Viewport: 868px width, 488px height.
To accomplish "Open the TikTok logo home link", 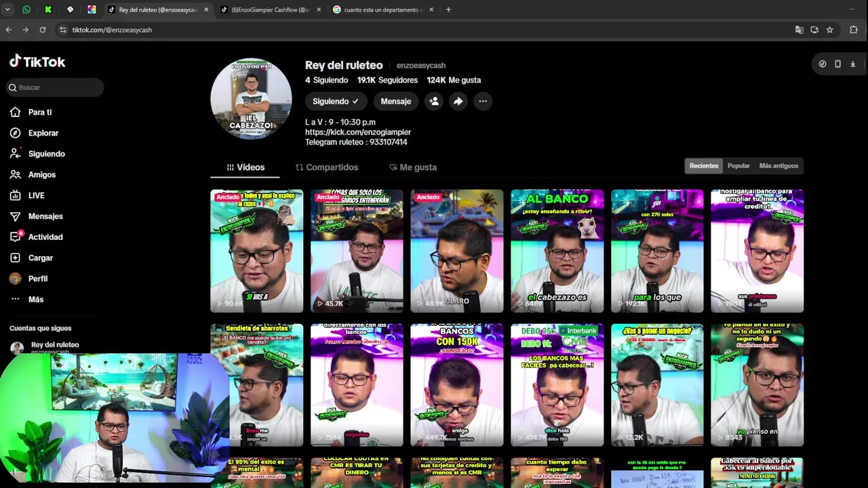I will (37, 62).
